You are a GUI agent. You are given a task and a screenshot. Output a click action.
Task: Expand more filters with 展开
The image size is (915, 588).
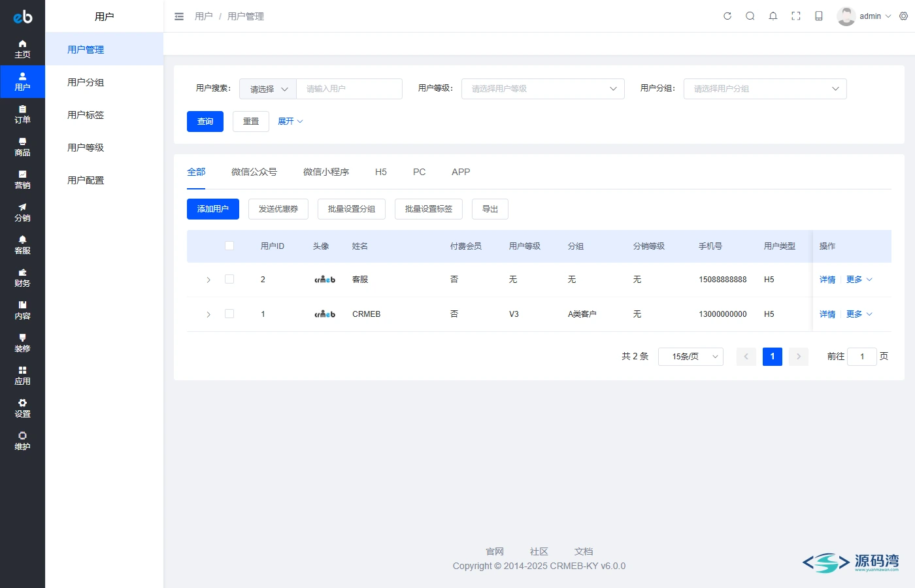[x=290, y=122]
